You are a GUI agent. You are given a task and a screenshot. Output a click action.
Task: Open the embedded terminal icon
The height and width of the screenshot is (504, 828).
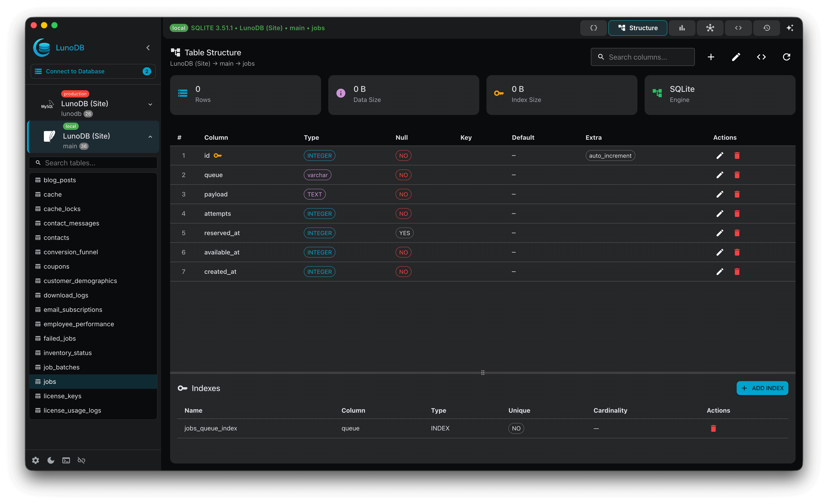[66, 460]
